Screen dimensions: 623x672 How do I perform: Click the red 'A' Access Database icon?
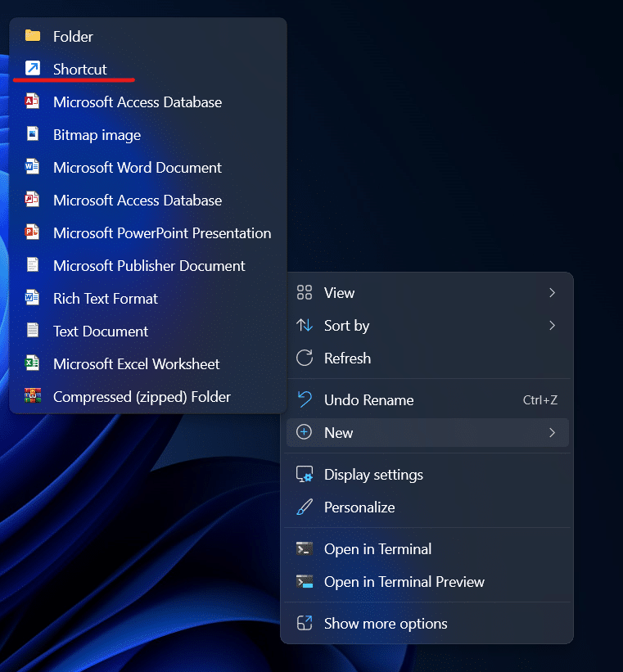point(32,101)
